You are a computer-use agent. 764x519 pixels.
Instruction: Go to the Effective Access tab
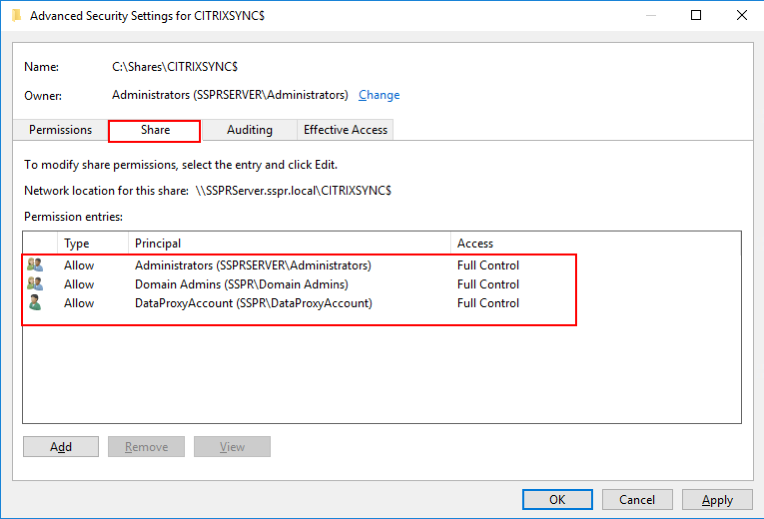tap(345, 130)
